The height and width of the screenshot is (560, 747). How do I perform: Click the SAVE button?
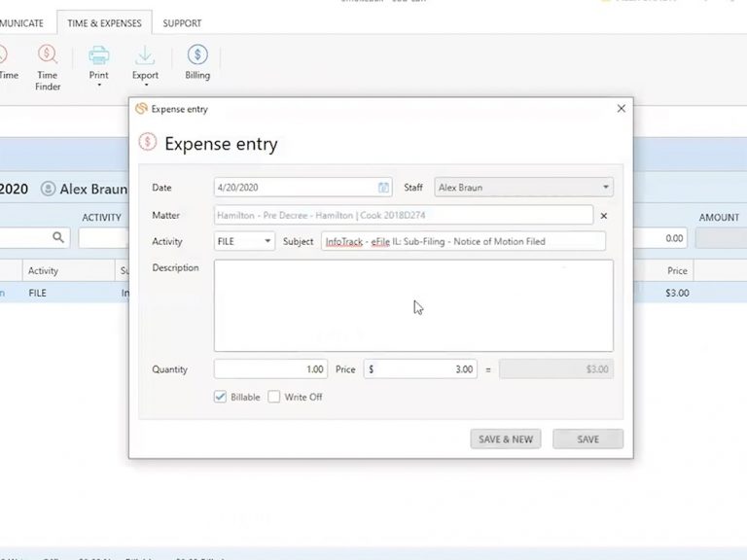(x=587, y=439)
